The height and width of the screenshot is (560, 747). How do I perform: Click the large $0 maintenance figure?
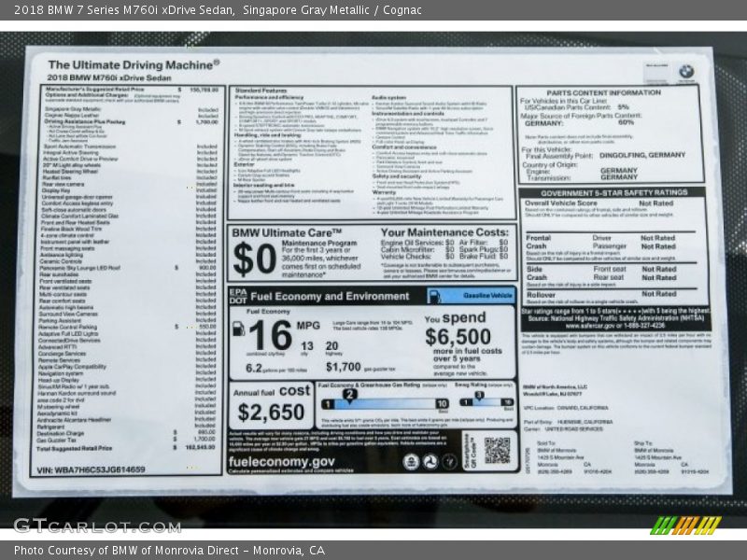255,259
